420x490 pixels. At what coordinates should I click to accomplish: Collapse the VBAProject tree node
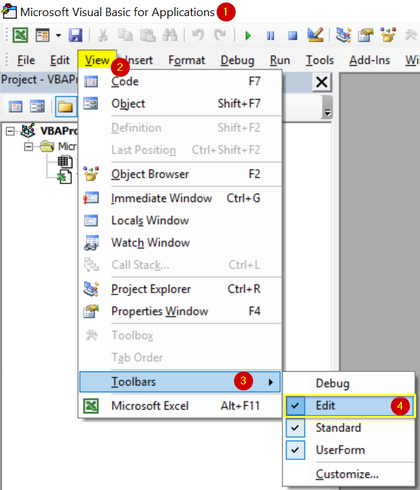(x=10, y=131)
